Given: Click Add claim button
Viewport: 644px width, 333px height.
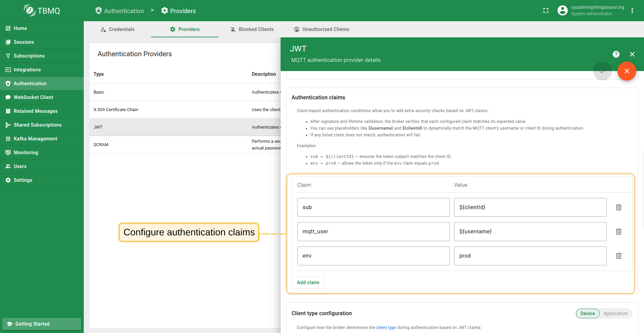Looking at the screenshot, I should [x=308, y=282].
